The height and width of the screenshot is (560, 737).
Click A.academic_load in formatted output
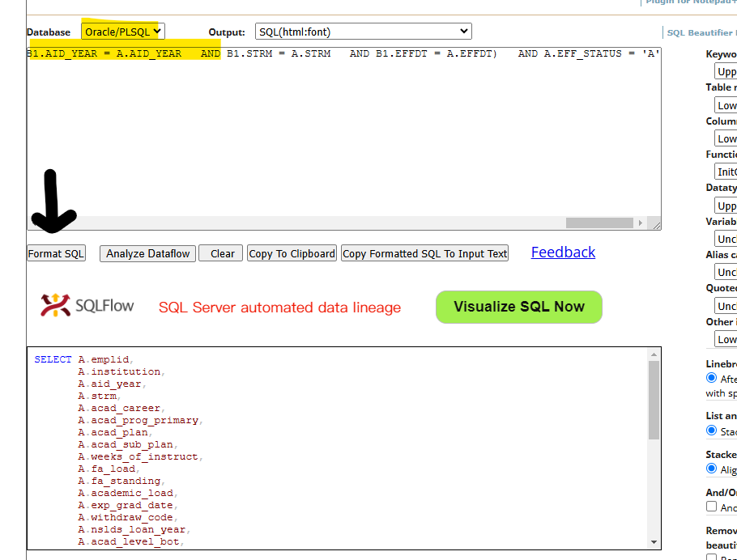coord(126,494)
